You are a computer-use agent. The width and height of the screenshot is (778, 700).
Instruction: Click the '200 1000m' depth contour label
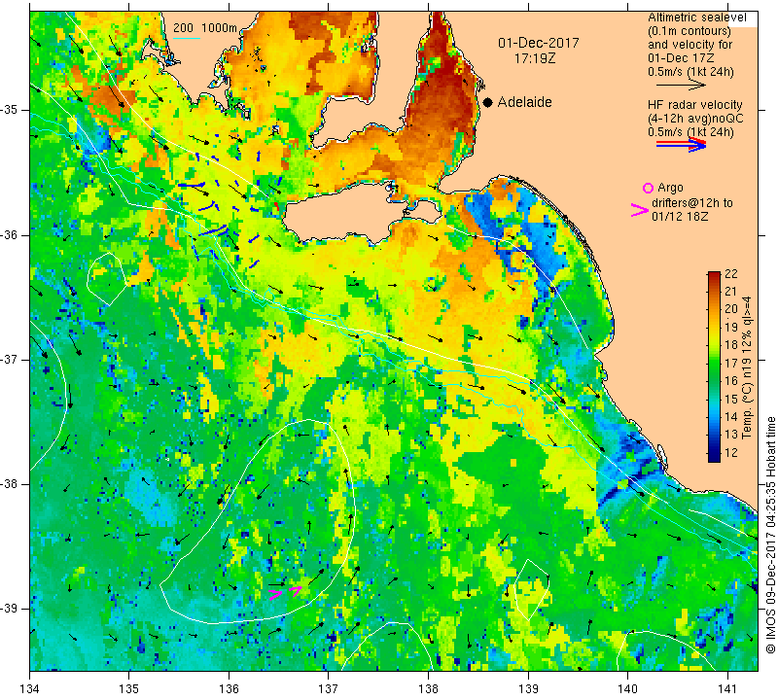205,28
